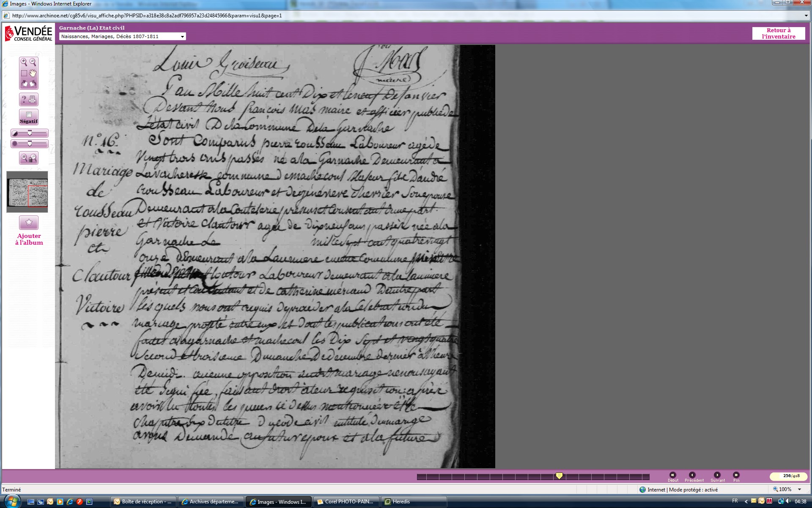Screen dimensions: 812x508
Task: Activate the hand pan tool
Action: (33, 73)
